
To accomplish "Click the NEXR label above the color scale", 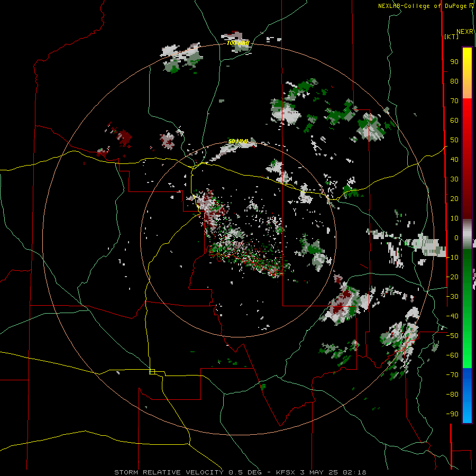I will (465, 32).
